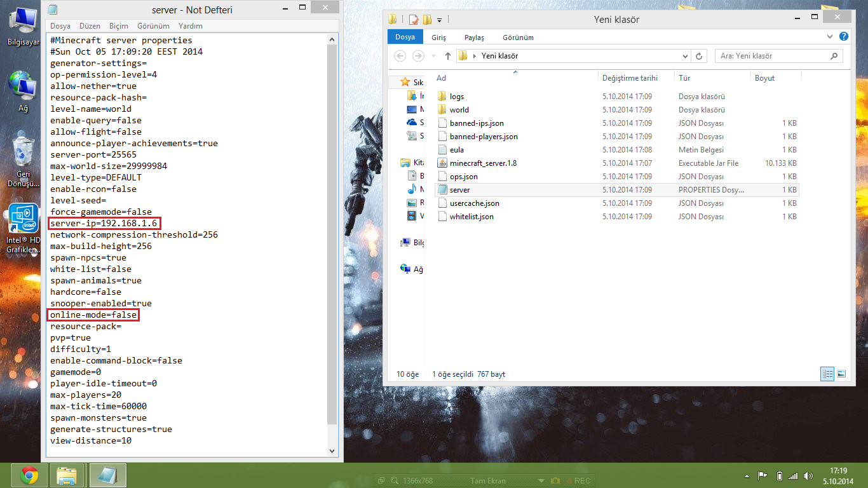The height and width of the screenshot is (488, 868).
Task: Click the 'max-players=20' line in Notepad
Action: pyautogui.click(x=86, y=395)
